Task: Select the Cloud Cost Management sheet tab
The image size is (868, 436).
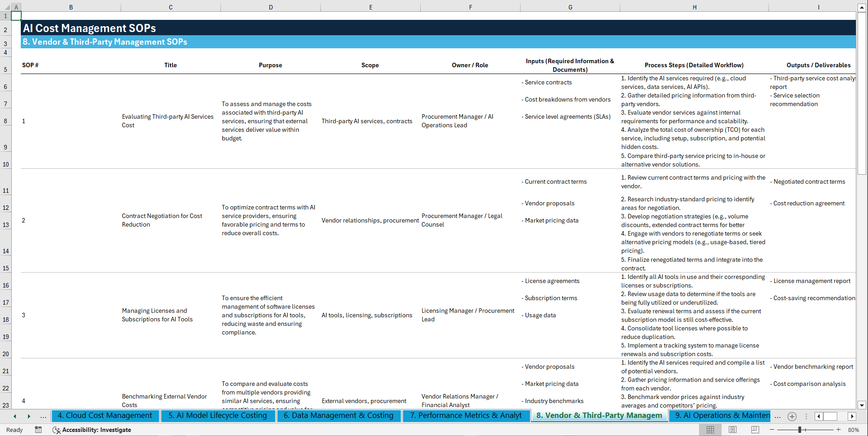Action: [105, 415]
